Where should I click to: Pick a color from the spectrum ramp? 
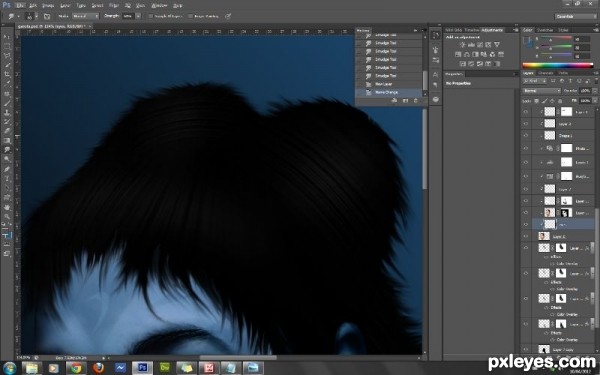pos(557,66)
